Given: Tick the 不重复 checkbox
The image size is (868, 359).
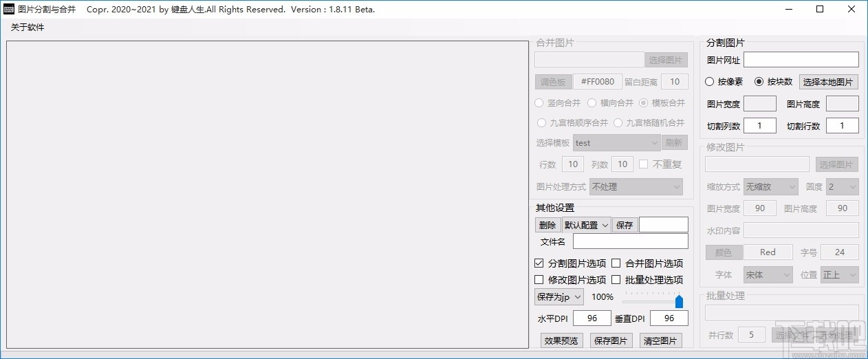Looking at the screenshot, I should coord(643,164).
